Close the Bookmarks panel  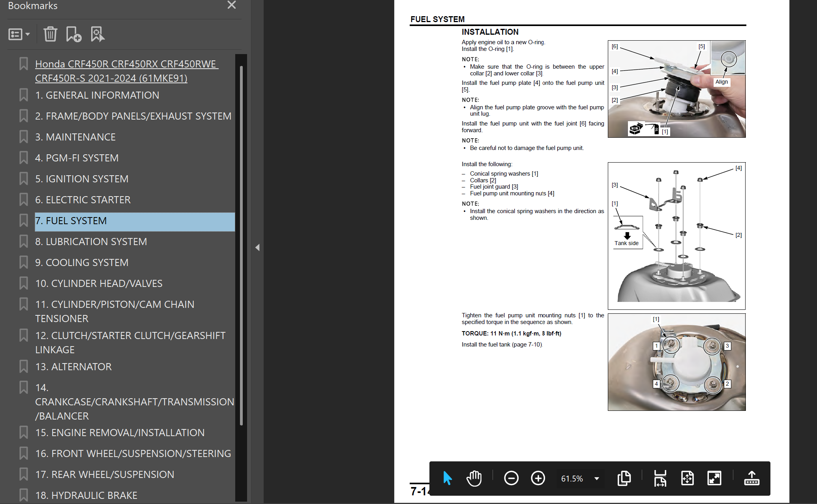coord(232,5)
